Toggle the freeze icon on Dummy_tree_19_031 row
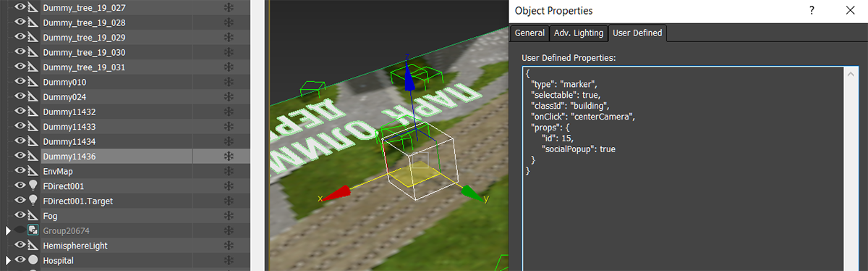Image resolution: width=868 pixels, height=271 pixels. tap(229, 67)
